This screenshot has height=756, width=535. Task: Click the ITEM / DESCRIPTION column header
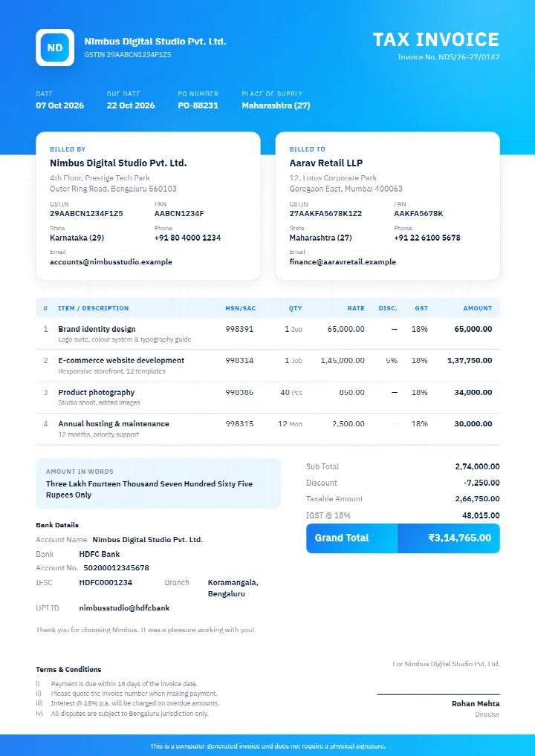click(x=94, y=308)
